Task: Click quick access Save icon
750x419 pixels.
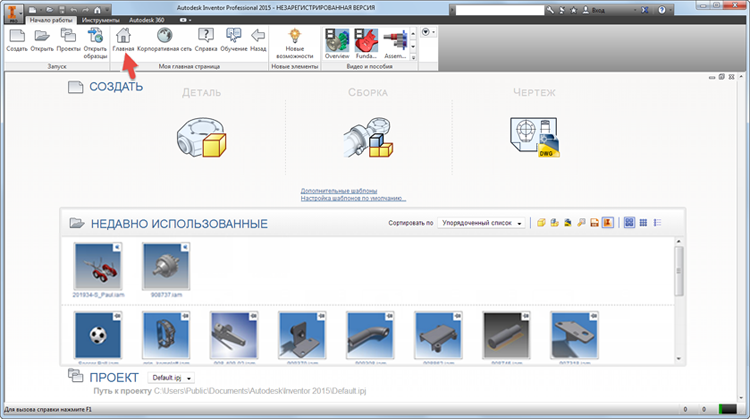Action: 62,10
